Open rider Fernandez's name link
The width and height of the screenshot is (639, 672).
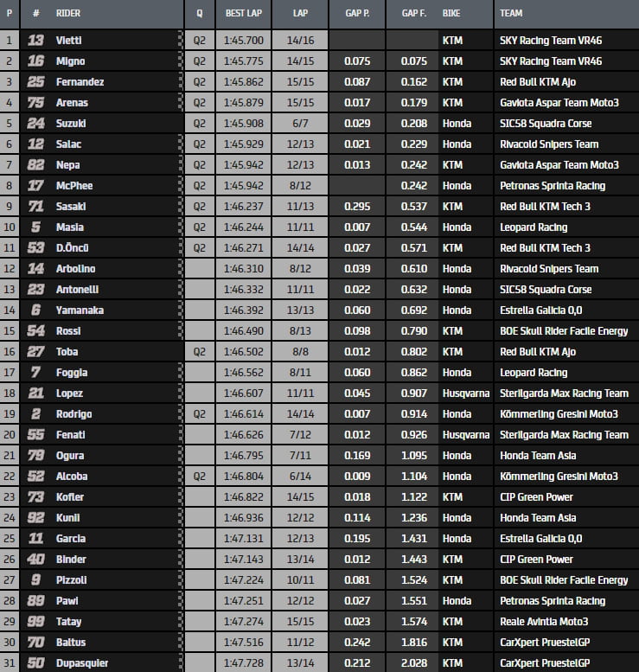pos(80,82)
